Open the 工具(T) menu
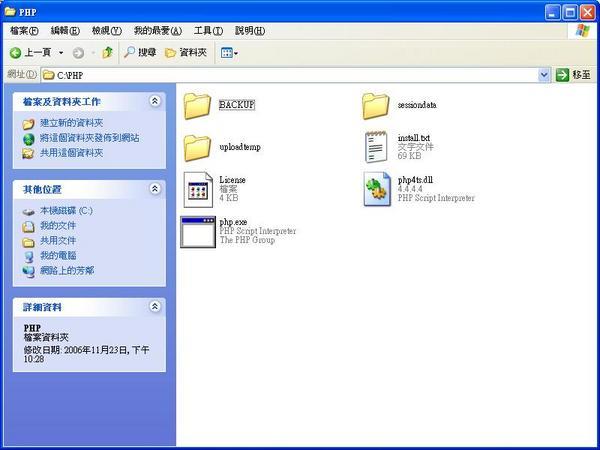The height and width of the screenshot is (450, 600). click(x=208, y=31)
